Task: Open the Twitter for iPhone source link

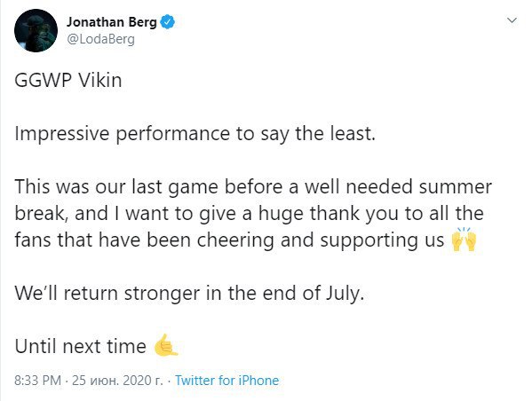Action: 227,381
